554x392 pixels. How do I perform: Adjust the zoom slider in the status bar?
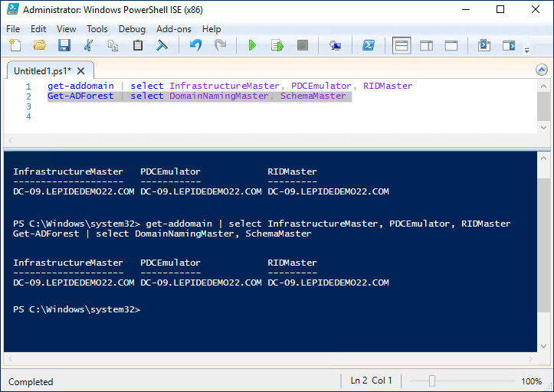431,381
